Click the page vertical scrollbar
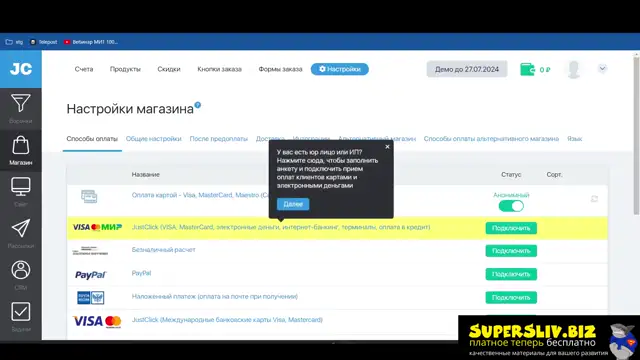This screenshot has width=640, height=360. point(636,135)
